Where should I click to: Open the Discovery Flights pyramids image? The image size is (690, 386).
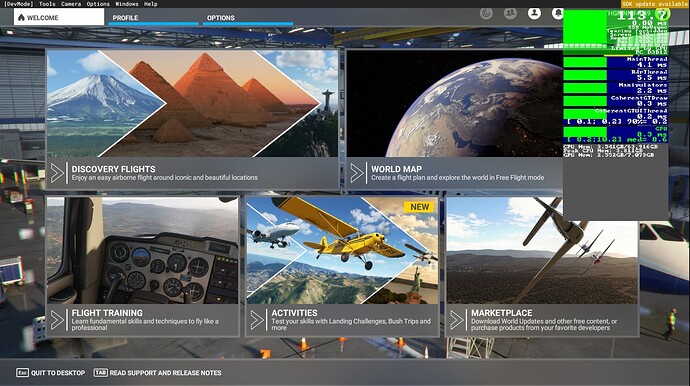(192, 103)
